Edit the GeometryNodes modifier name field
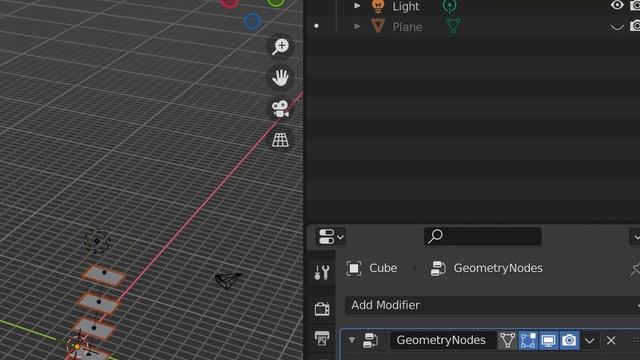The width and height of the screenshot is (640, 360). coord(443,340)
